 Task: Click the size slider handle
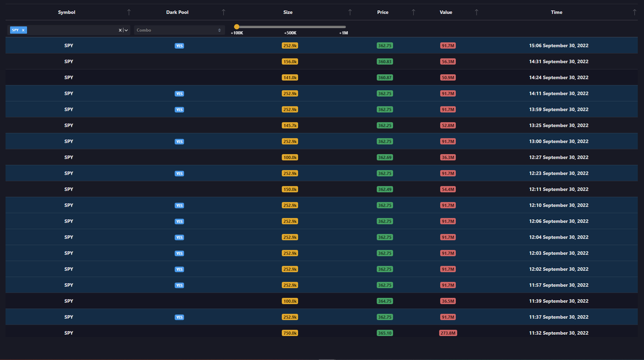pos(237,26)
